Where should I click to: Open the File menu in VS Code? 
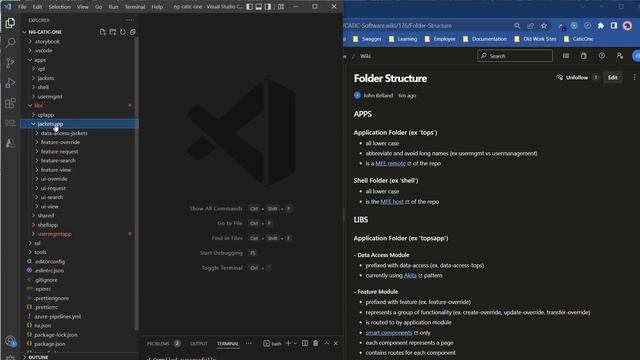point(22,7)
